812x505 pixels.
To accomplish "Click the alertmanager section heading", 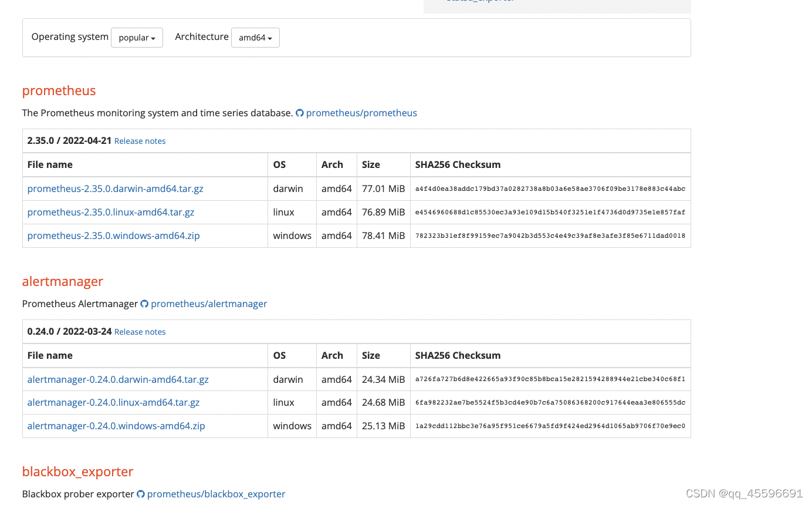I will pos(63,281).
